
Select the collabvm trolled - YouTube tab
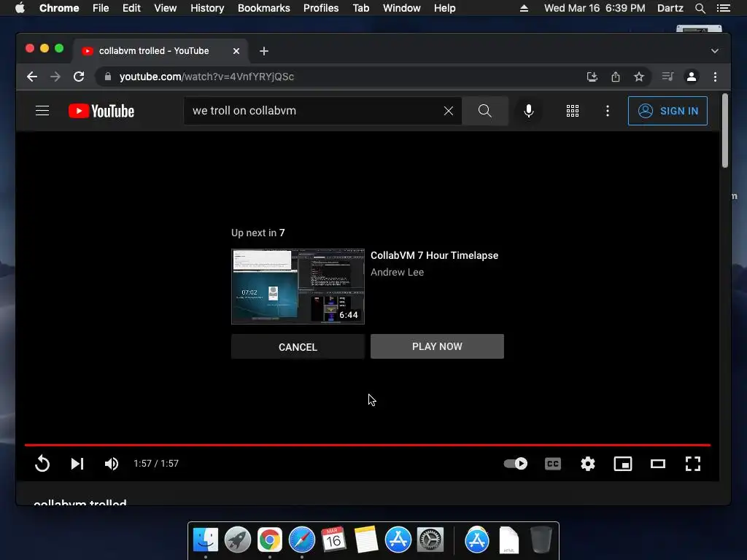[x=160, y=51]
